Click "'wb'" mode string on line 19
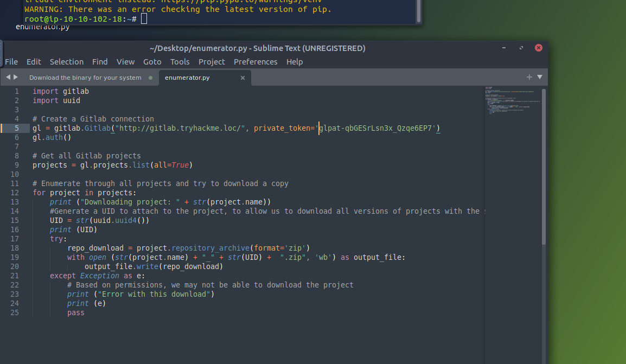The height and width of the screenshot is (364, 626). click(x=323, y=257)
